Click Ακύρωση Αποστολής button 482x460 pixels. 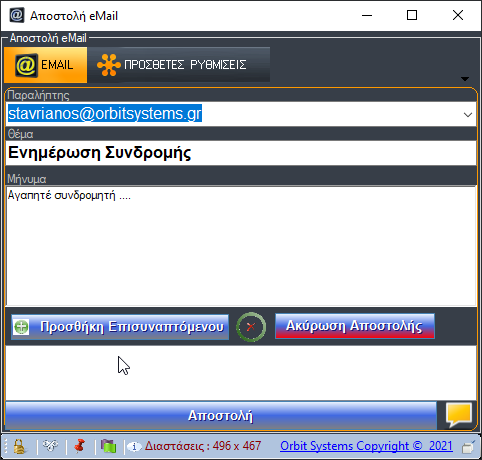(355, 326)
